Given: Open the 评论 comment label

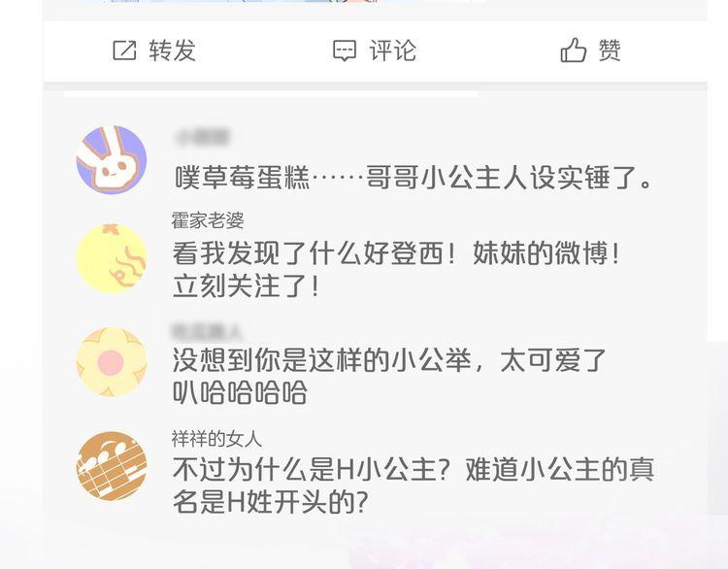Looking at the screenshot, I should coord(393,50).
